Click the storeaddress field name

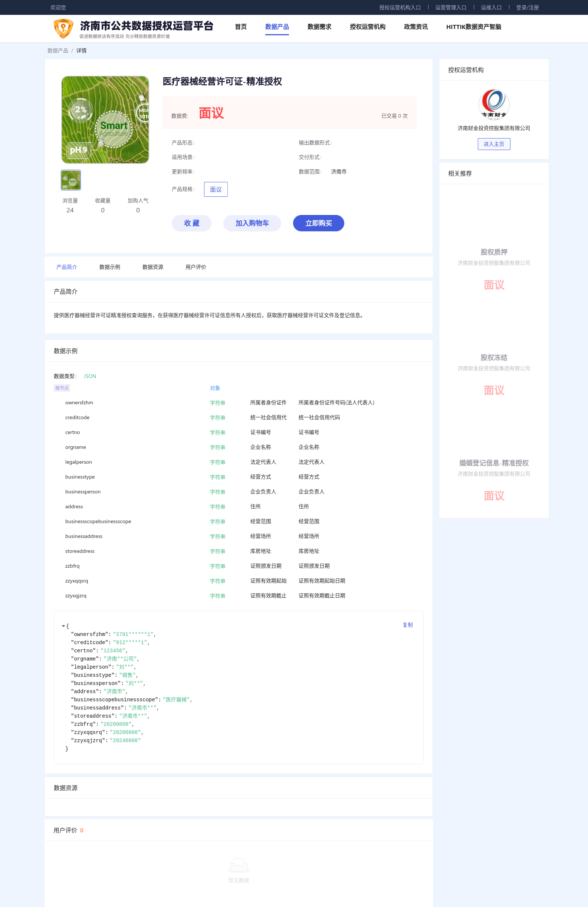[80, 551]
